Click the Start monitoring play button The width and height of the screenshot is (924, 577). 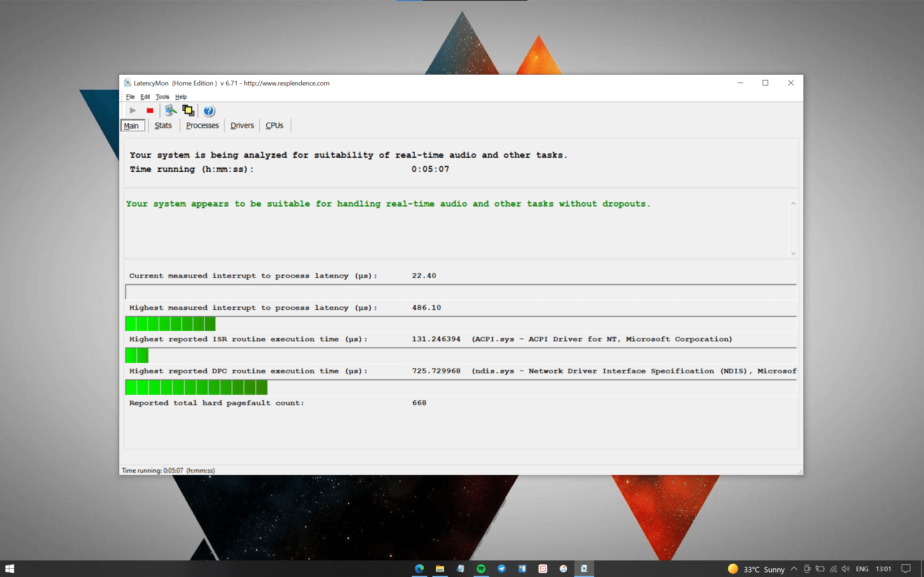pos(133,111)
